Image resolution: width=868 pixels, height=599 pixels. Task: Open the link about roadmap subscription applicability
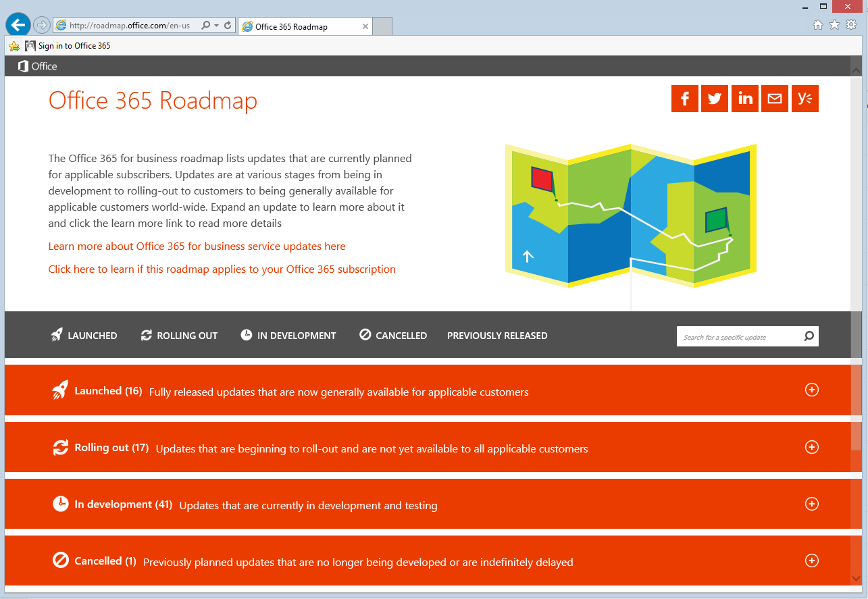tap(222, 269)
